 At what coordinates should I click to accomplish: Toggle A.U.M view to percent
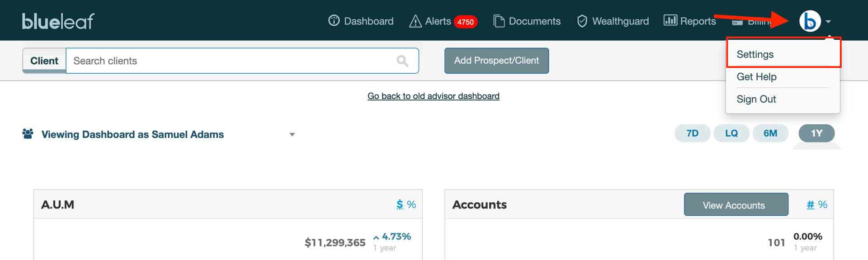[x=411, y=205]
